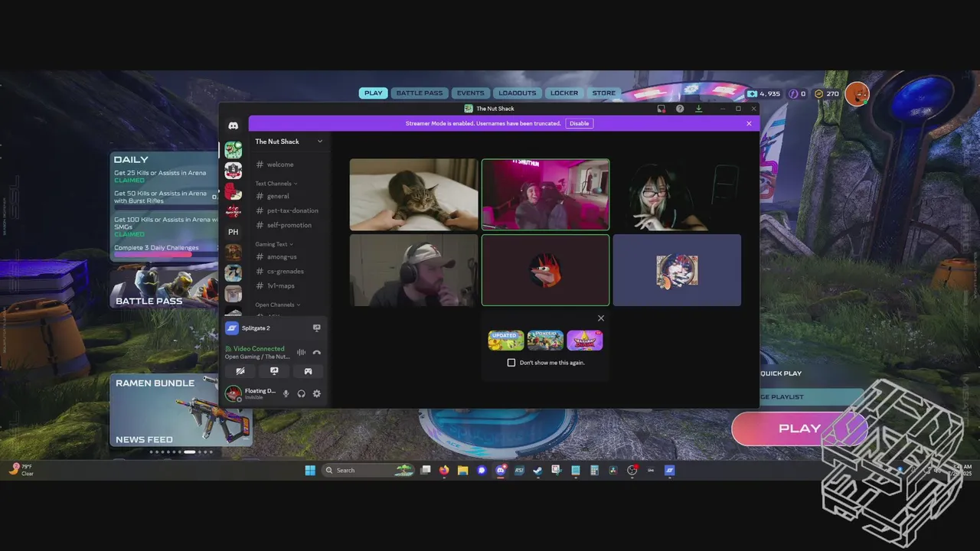Dismiss the Streamer Mode purple banner
The height and width of the screenshot is (551, 980).
tap(749, 123)
